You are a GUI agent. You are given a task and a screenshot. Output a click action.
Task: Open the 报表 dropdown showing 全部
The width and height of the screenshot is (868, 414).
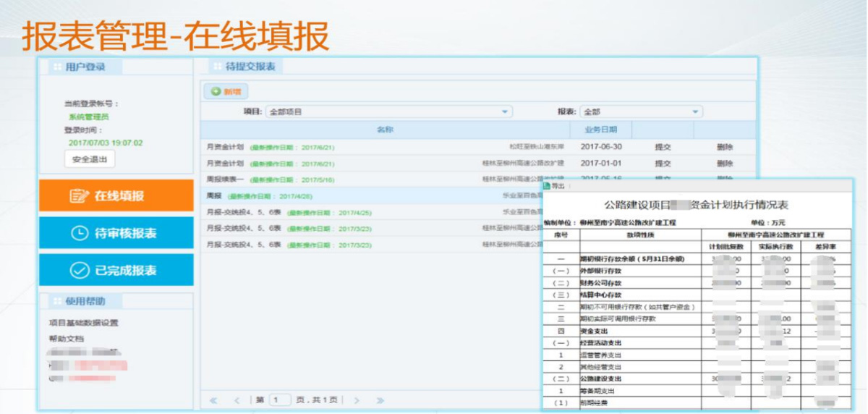(641, 112)
